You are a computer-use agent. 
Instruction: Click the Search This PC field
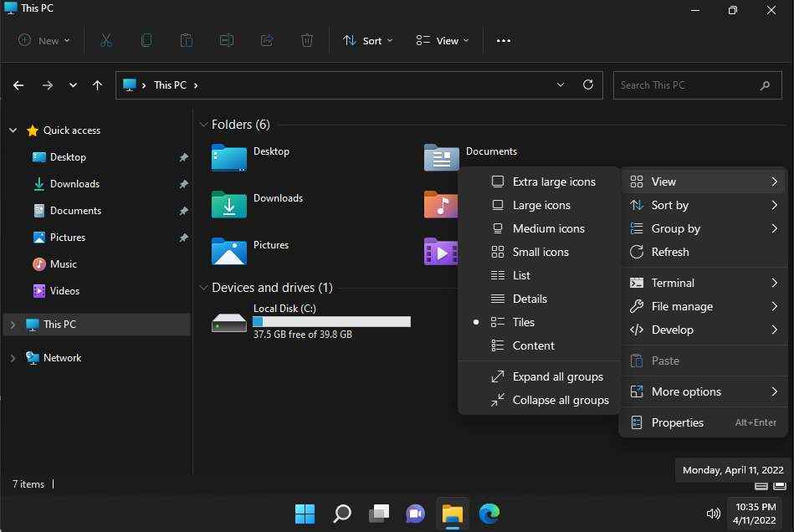tap(686, 85)
